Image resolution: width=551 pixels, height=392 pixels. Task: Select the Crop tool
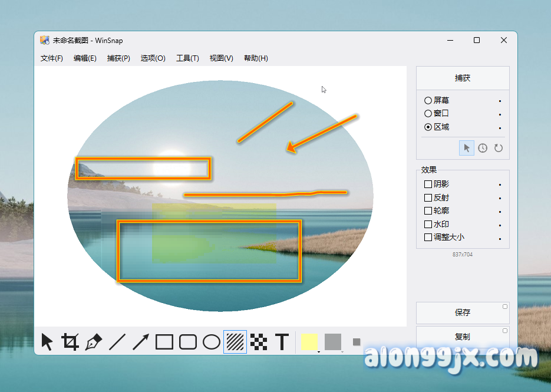click(70, 342)
